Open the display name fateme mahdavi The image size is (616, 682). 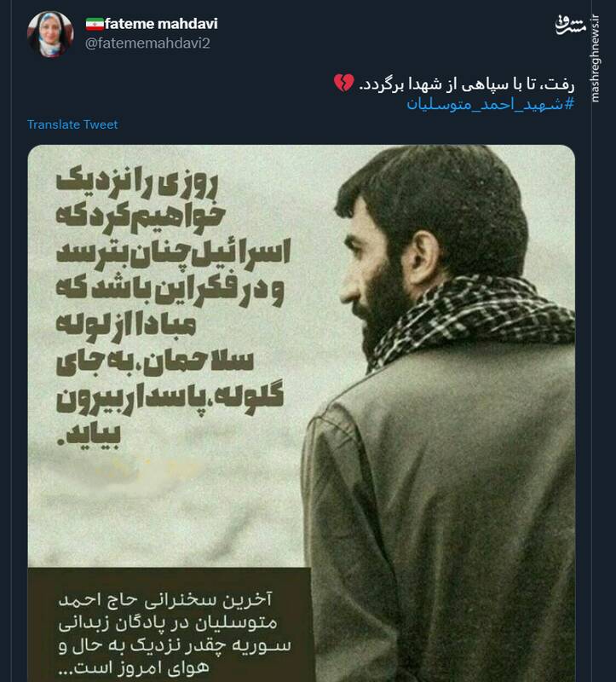click(x=161, y=24)
